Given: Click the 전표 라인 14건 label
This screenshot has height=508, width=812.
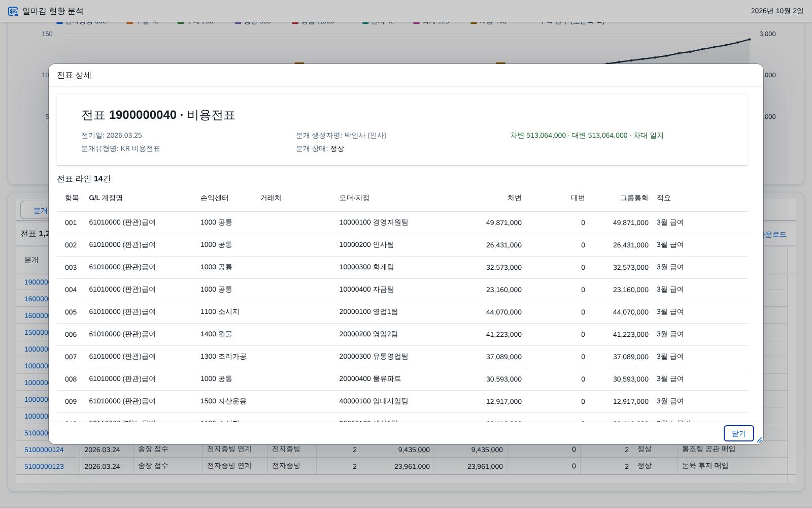Looking at the screenshot, I should point(84,179).
